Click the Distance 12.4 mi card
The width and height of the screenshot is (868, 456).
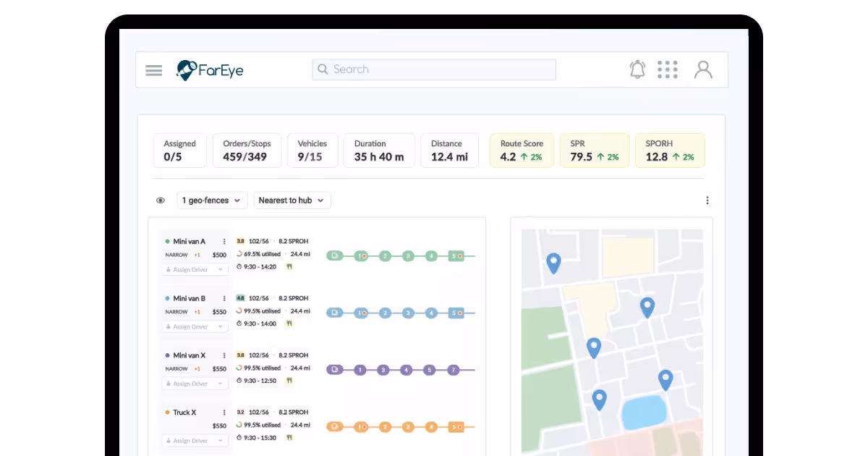point(450,151)
